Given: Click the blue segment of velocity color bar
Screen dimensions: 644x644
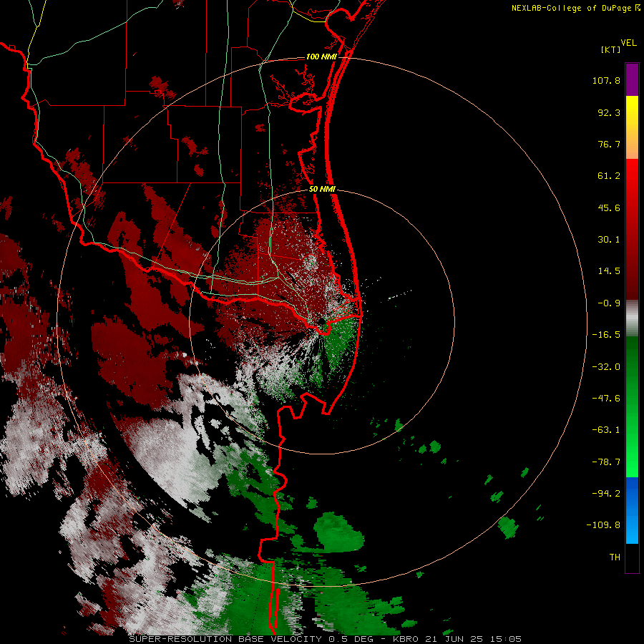Looking at the screenshot, I should pyautogui.click(x=632, y=510).
